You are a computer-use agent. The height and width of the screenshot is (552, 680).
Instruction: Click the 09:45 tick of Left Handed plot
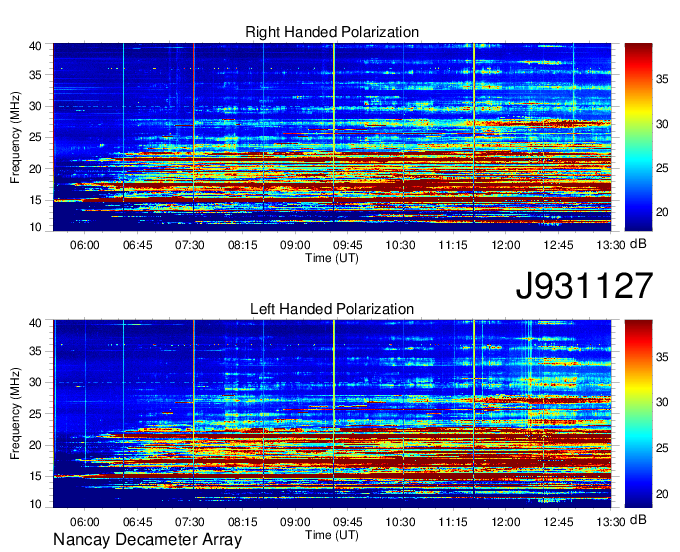click(348, 522)
